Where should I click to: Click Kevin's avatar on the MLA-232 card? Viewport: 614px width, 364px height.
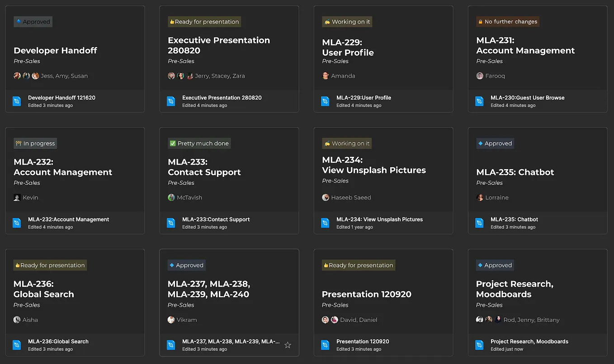tap(17, 197)
